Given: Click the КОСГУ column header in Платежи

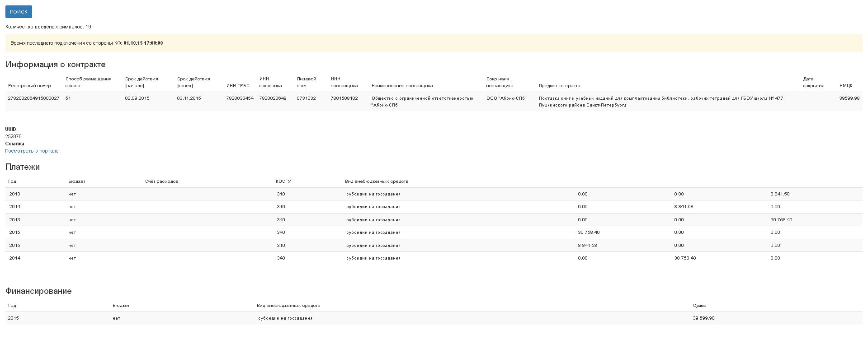Looking at the screenshot, I should click(x=283, y=181).
